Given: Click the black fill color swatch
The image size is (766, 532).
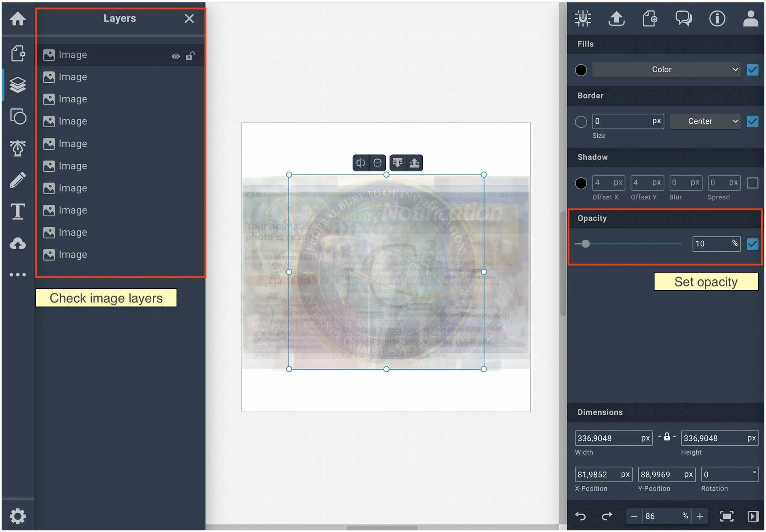Looking at the screenshot, I should [x=581, y=70].
